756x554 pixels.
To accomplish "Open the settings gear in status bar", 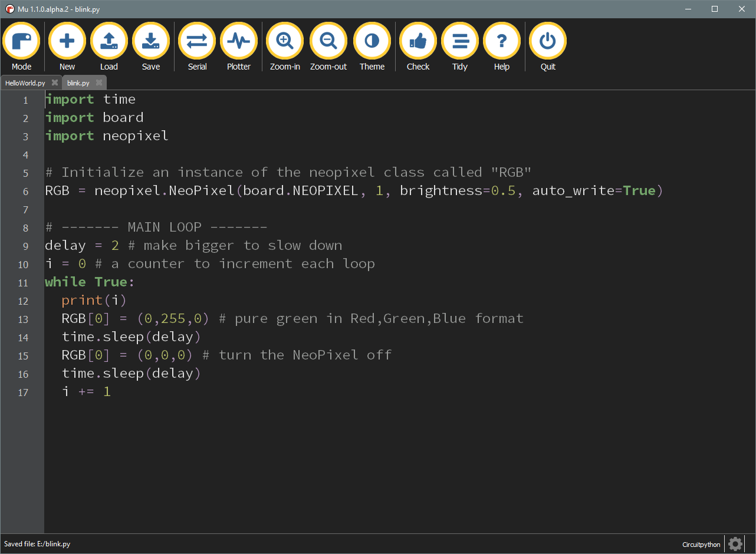I will click(x=735, y=543).
